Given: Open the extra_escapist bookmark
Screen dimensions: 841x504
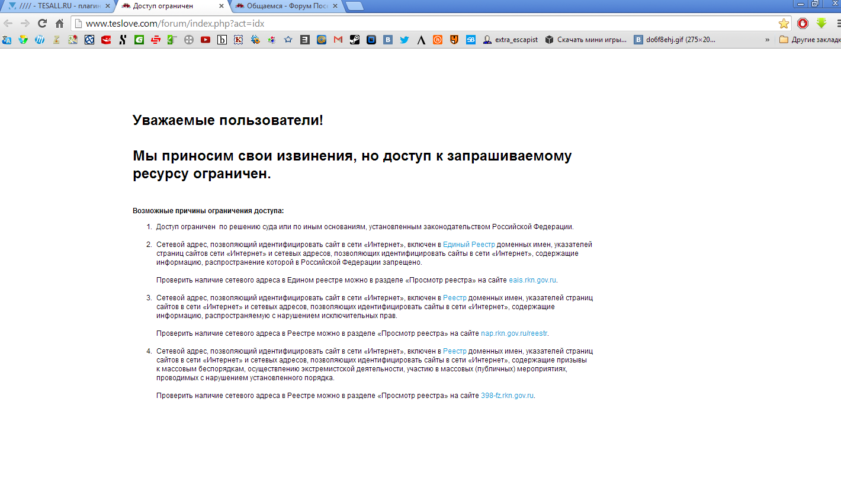Looking at the screenshot, I should [511, 40].
